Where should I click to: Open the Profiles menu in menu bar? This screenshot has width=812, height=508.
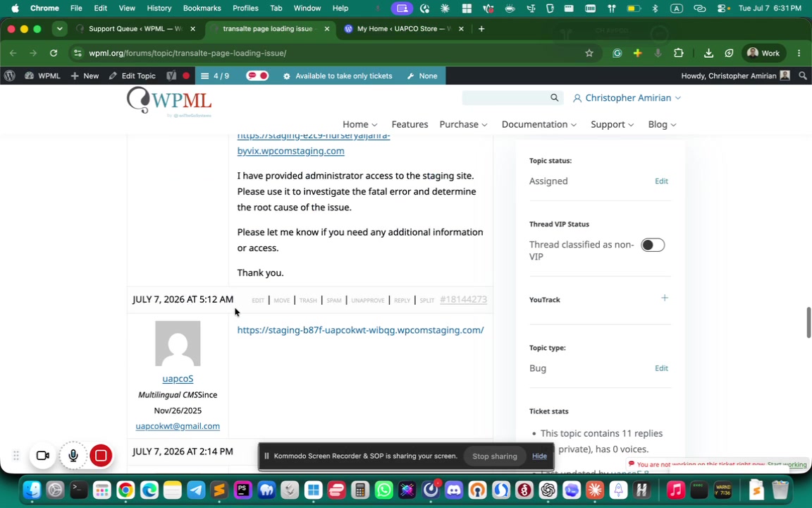point(245,8)
